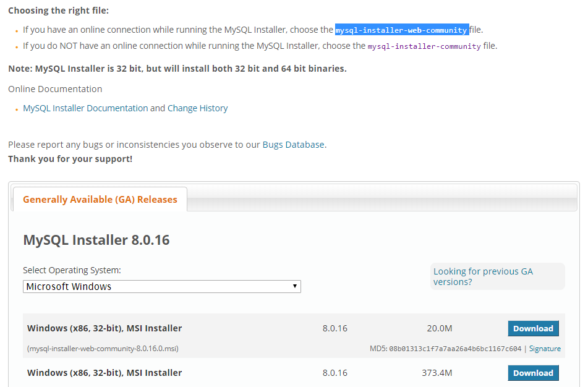Switch to Generally Available (GA) Releases tab
The image size is (588, 387).
(100, 200)
